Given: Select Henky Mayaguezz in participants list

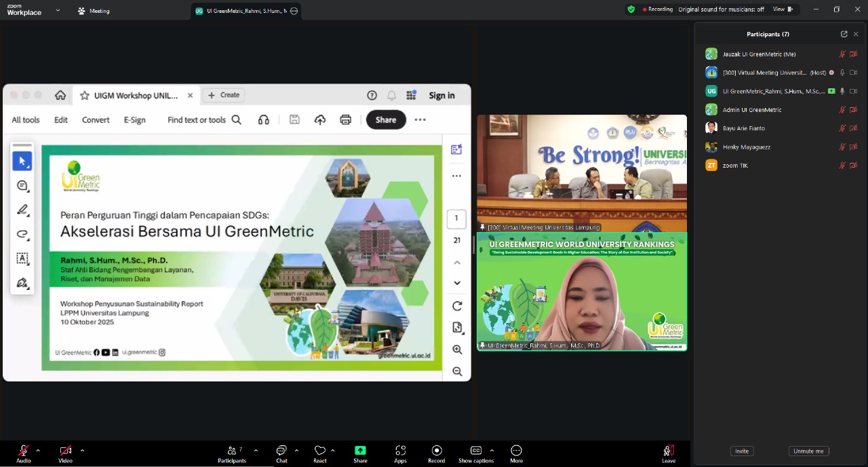Looking at the screenshot, I should click(746, 147).
